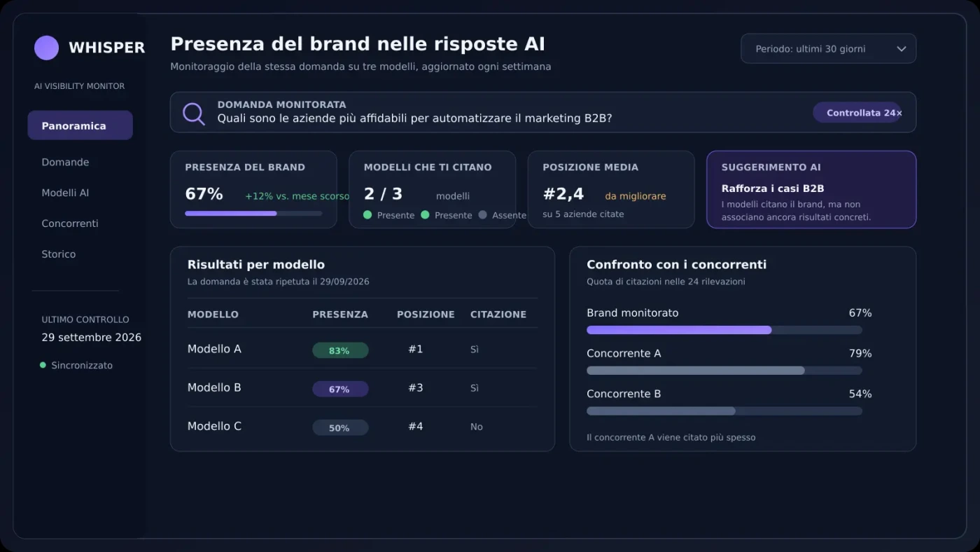Click the monitored question search field
The width and height of the screenshot is (980, 552).
[543, 112]
